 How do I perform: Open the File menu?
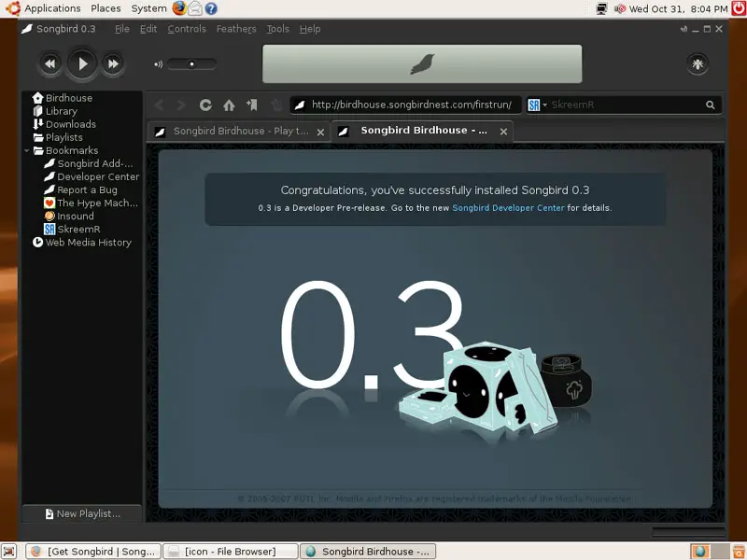tap(122, 29)
